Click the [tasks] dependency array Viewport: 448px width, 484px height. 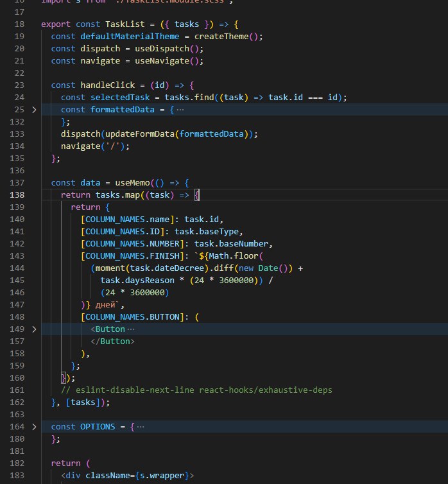83,402
